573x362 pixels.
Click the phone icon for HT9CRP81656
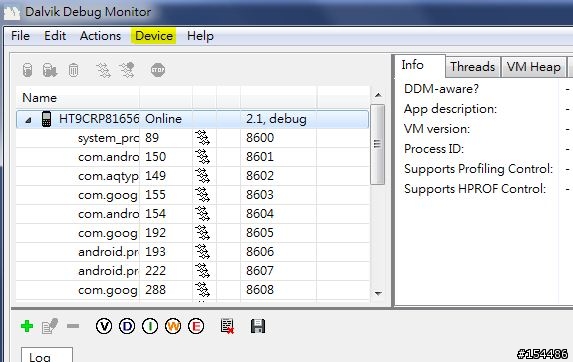click(x=46, y=119)
